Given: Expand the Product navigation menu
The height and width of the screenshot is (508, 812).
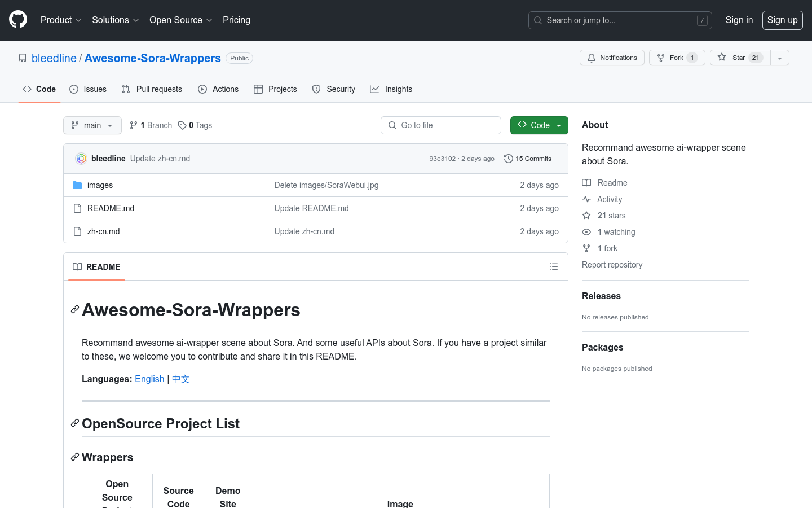Looking at the screenshot, I should coord(61,20).
